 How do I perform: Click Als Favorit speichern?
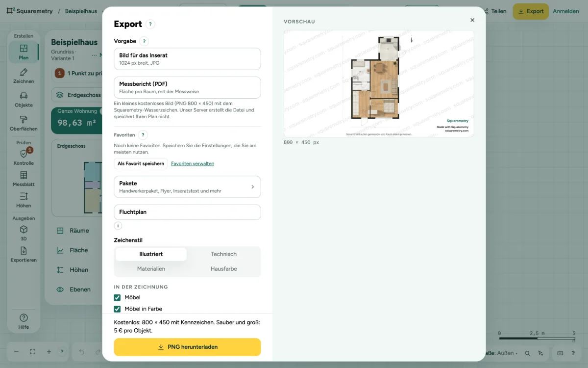click(141, 163)
